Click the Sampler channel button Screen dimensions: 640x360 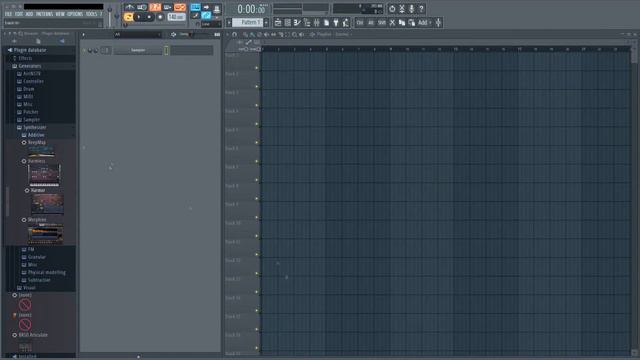tap(138, 50)
